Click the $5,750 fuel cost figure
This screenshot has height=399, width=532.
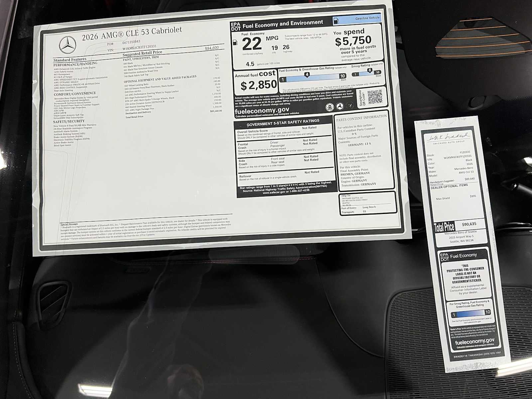coord(353,41)
